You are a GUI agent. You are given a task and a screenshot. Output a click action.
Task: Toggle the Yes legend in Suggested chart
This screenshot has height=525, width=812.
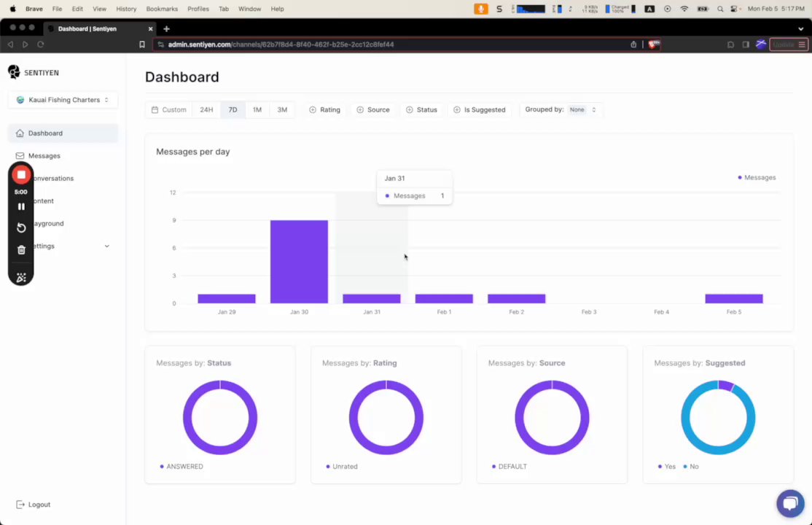pyautogui.click(x=666, y=467)
